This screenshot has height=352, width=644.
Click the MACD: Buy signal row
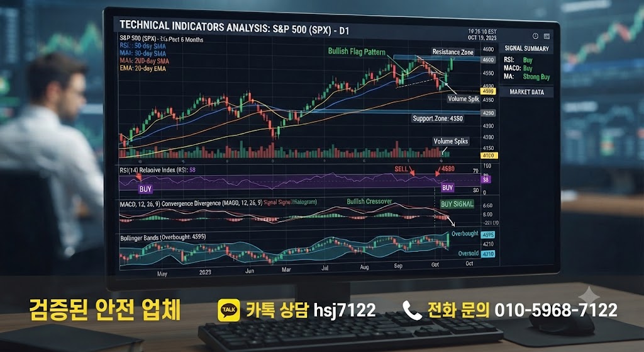click(x=518, y=68)
